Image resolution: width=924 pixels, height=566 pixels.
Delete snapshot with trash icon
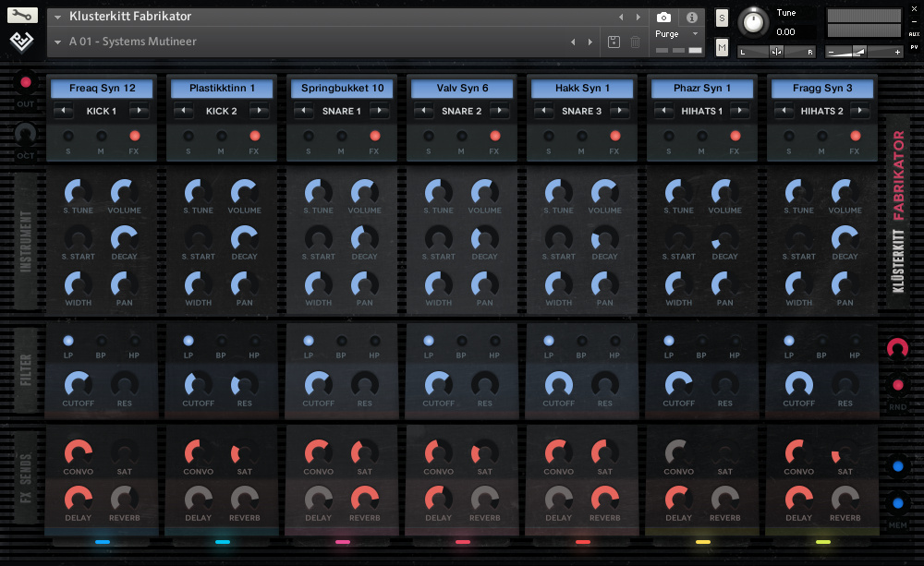(636, 42)
